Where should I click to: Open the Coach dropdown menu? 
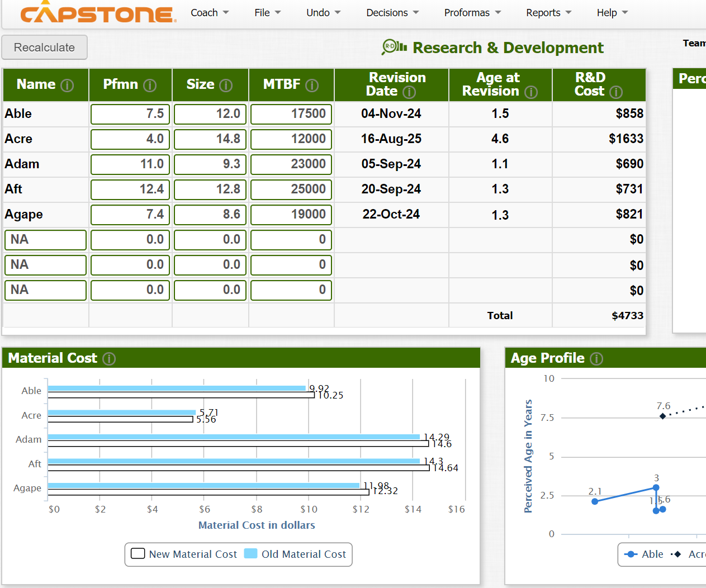(210, 13)
